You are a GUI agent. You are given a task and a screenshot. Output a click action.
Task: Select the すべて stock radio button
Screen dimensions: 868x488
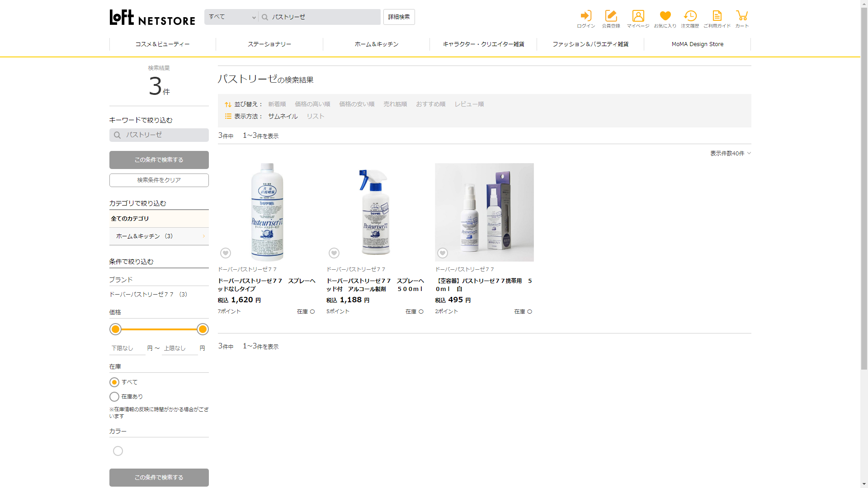114,382
